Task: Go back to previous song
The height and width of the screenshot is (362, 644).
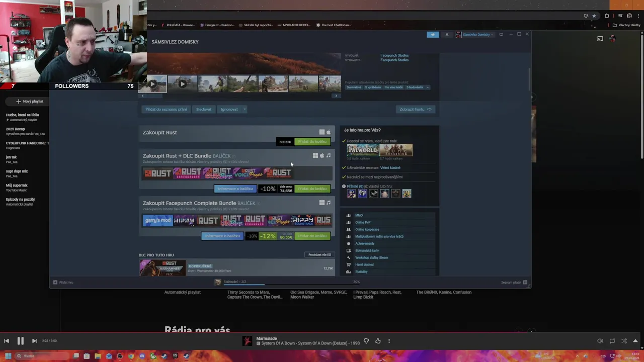Action: pyautogui.click(x=7, y=341)
